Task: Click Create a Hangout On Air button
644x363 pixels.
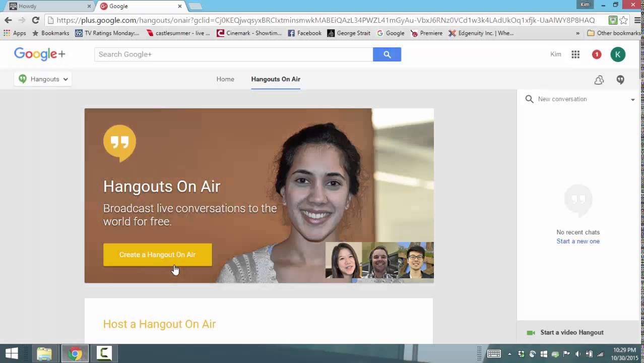Action: click(157, 255)
